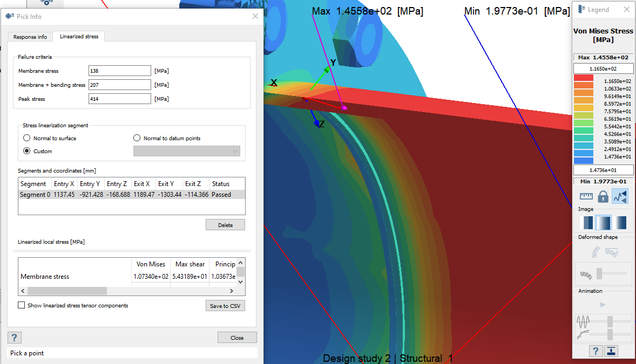
Task: Lock the legend scale with padlock icon
Action: (603, 196)
